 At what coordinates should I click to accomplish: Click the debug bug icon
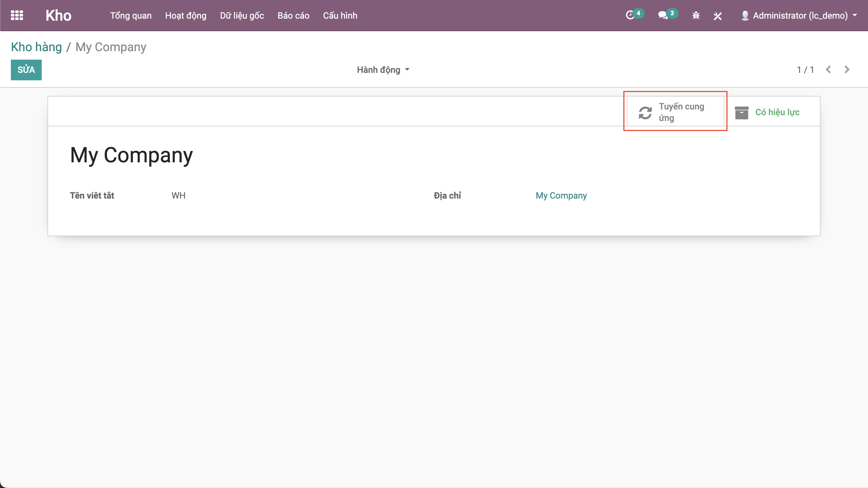click(696, 16)
